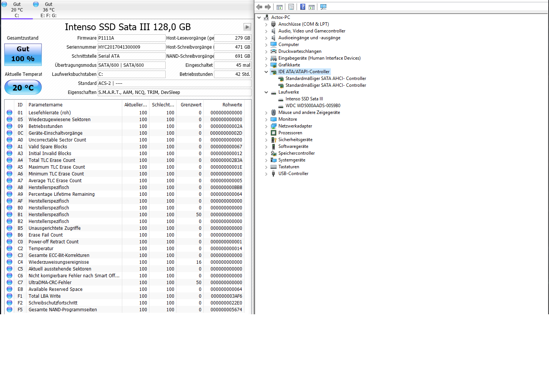Collapse IDE ATA/ATAPI-Controller node
The image size is (549, 392).
click(x=266, y=72)
